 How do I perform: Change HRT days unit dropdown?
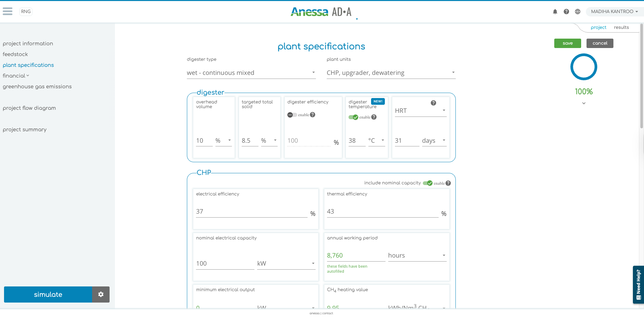point(434,141)
